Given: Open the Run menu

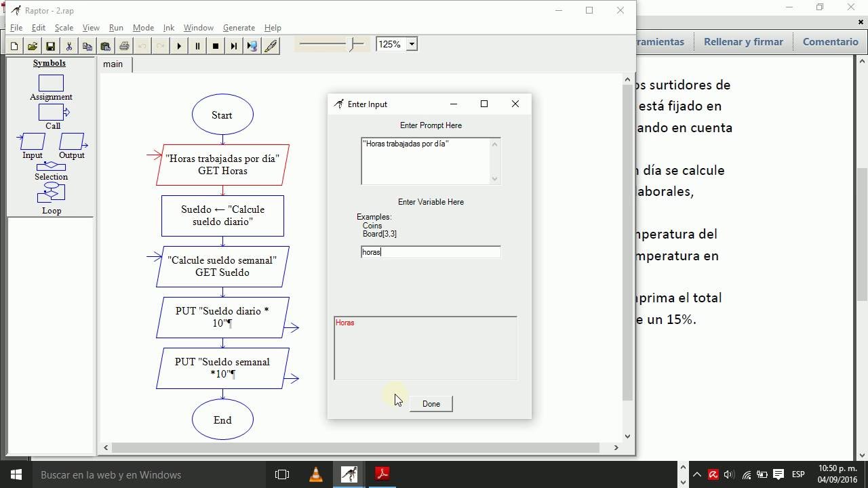Looking at the screenshot, I should click(116, 28).
